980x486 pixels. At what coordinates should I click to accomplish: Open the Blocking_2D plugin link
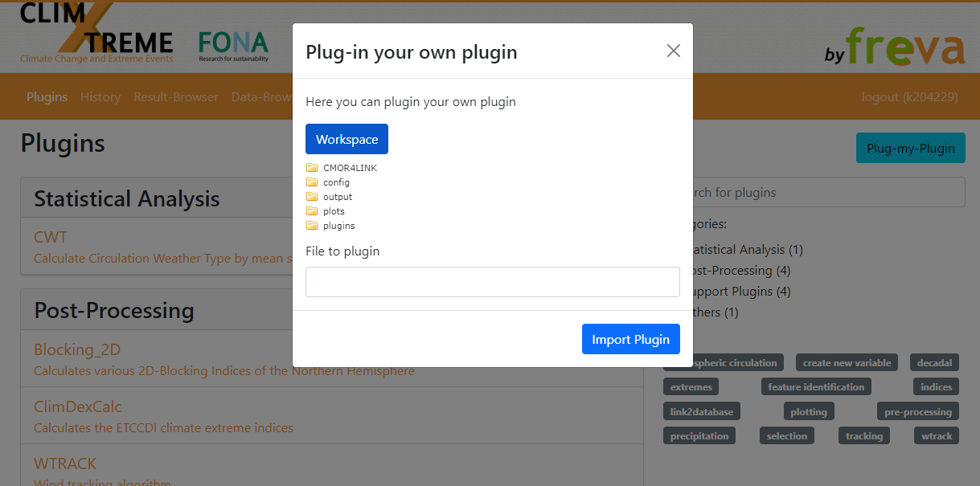[77, 349]
